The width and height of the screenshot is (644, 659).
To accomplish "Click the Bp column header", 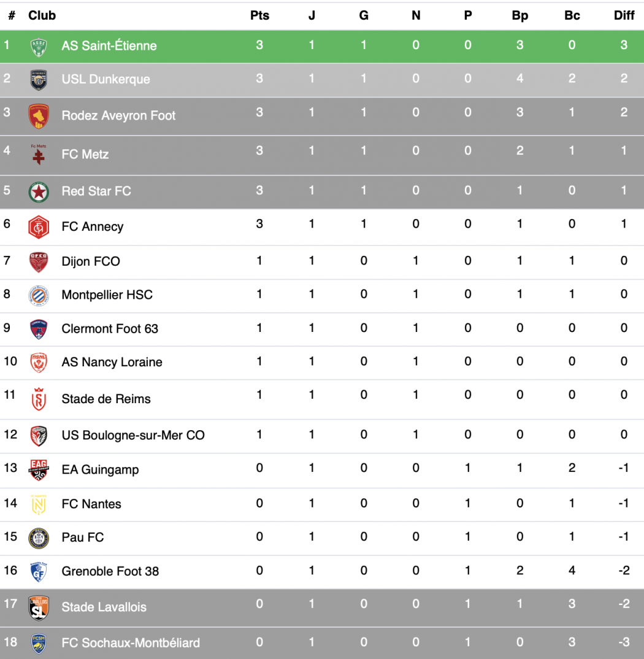I will coord(519,15).
